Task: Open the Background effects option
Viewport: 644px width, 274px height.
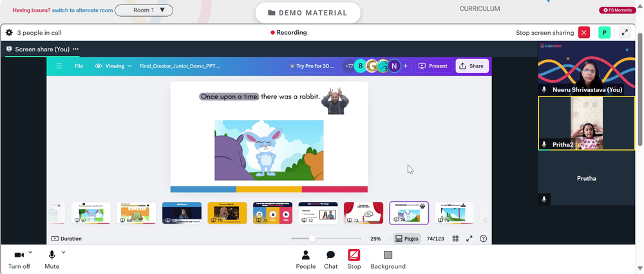Action: [388, 260]
